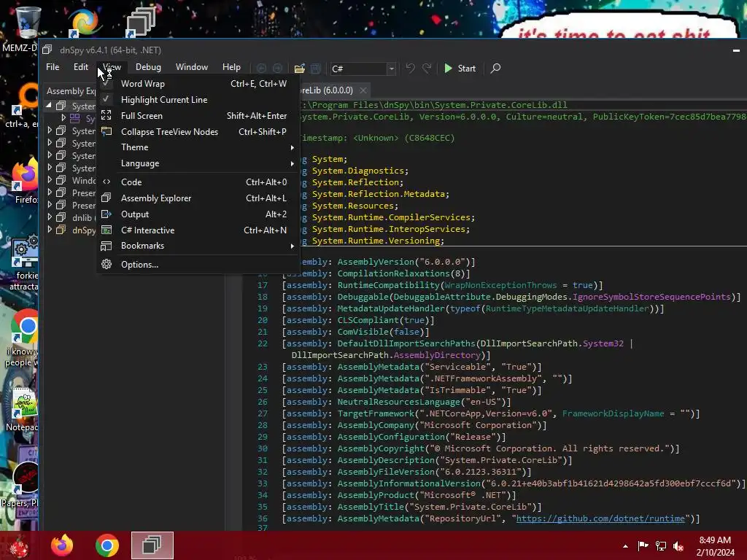This screenshot has width=747, height=560.
Task: Click the green Start debugging play icon
Action: coord(448,68)
